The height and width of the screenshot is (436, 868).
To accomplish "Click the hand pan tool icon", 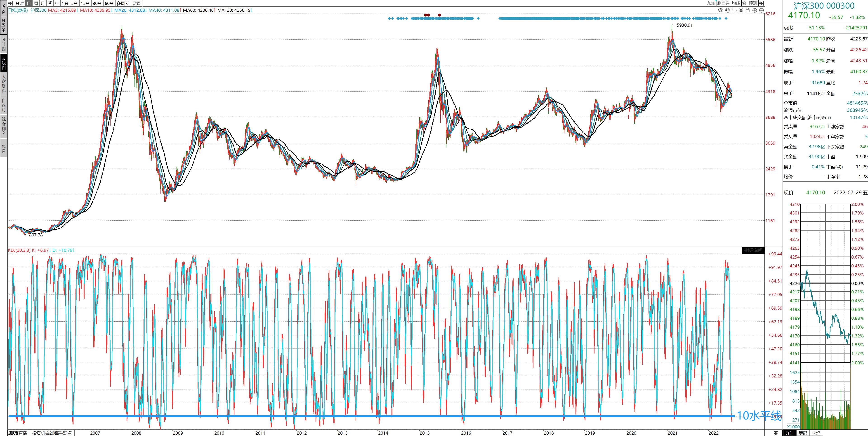I will point(727,10).
